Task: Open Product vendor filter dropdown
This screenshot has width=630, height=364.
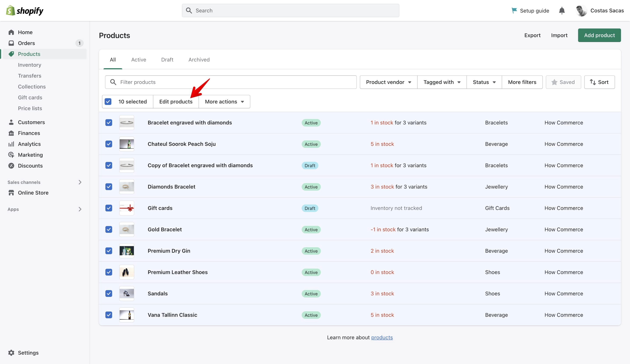Action: click(x=388, y=82)
